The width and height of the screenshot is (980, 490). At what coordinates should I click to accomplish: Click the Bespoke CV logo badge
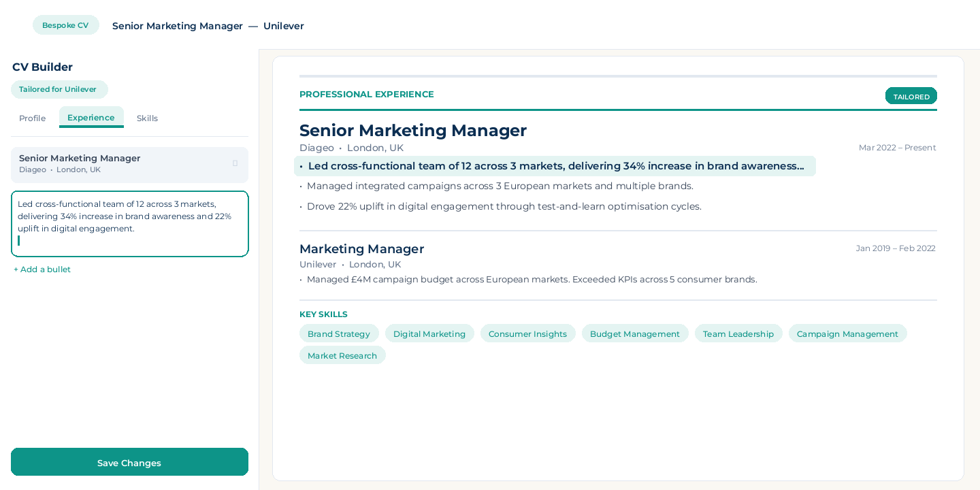click(65, 25)
